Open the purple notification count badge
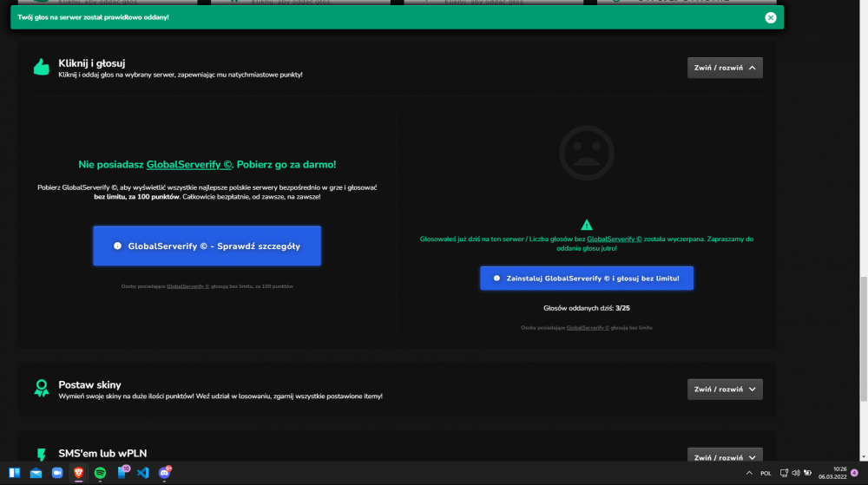 click(x=854, y=473)
